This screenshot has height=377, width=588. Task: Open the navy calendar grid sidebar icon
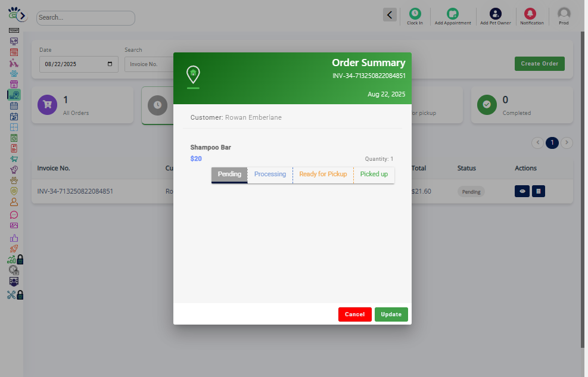pyautogui.click(x=14, y=105)
